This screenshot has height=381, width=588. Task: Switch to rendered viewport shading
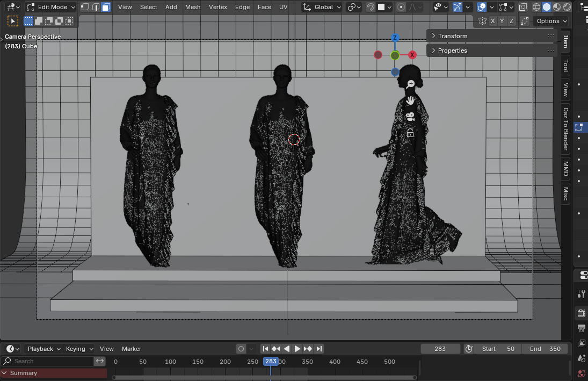[567, 7]
